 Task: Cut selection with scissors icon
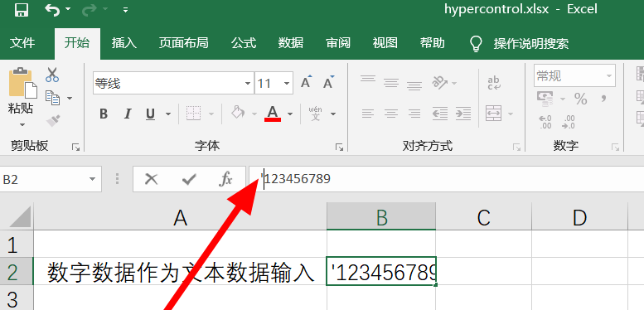tap(52, 75)
